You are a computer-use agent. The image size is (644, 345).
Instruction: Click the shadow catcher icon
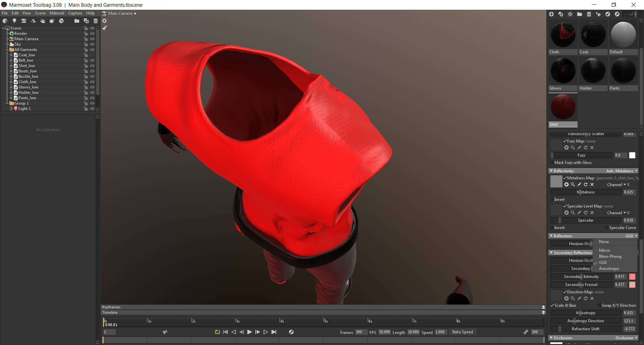click(33, 21)
